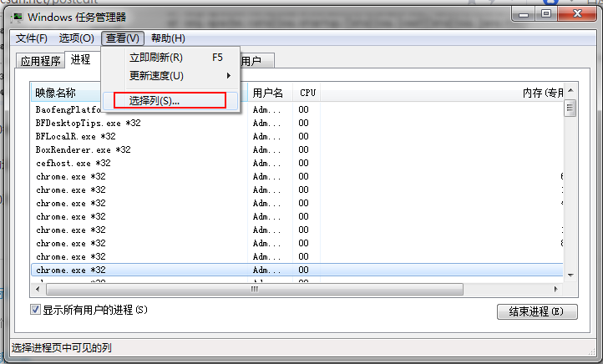Click the vertical scrollbar thumb
Screen dimensions: 603x364
(570, 108)
